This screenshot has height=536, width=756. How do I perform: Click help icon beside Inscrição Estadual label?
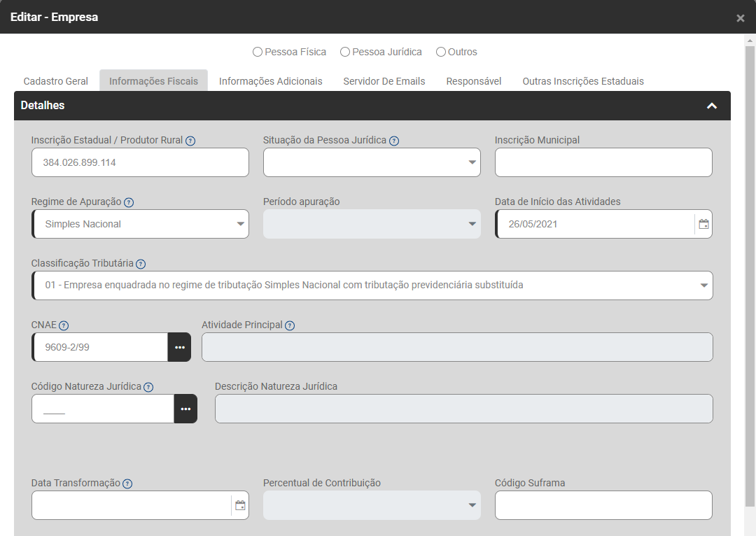(190, 141)
